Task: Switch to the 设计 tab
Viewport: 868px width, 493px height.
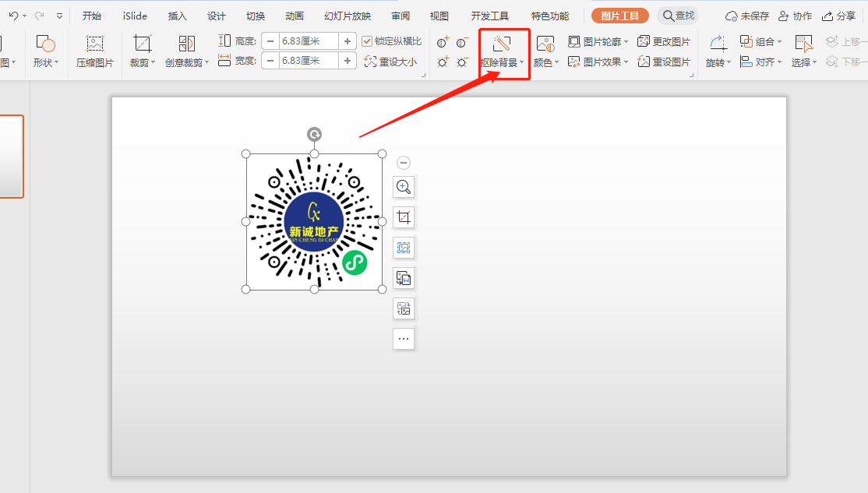Action: (217, 16)
